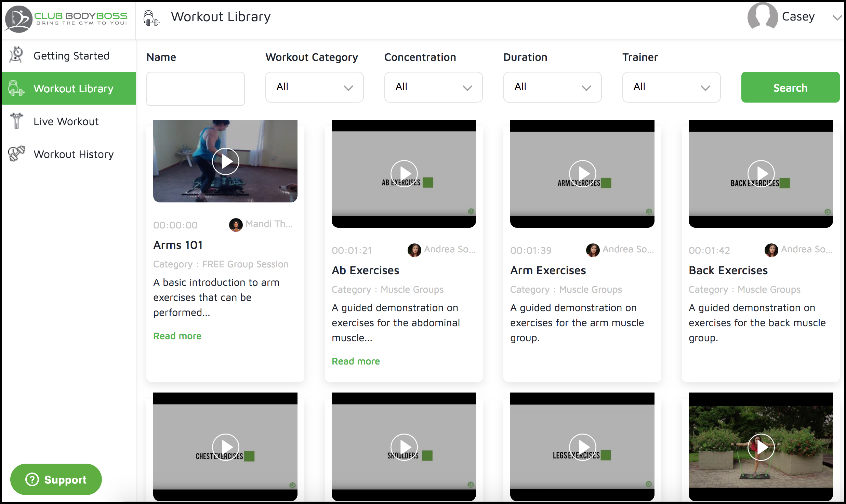Screen dimensions: 846x504
Task: Click the Mandi Th... trainer name
Action: [x=269, y=224]
